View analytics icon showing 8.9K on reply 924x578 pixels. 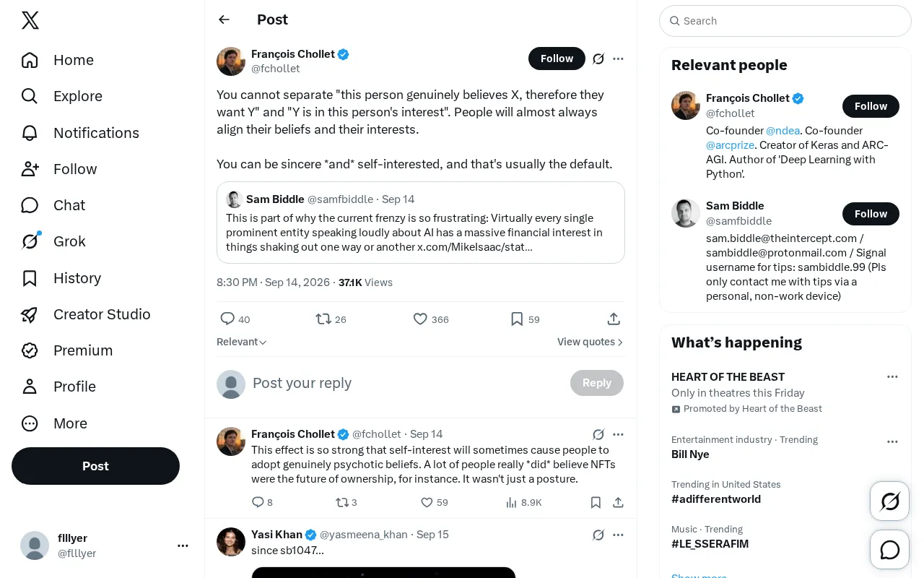click(x=511, y=502)
